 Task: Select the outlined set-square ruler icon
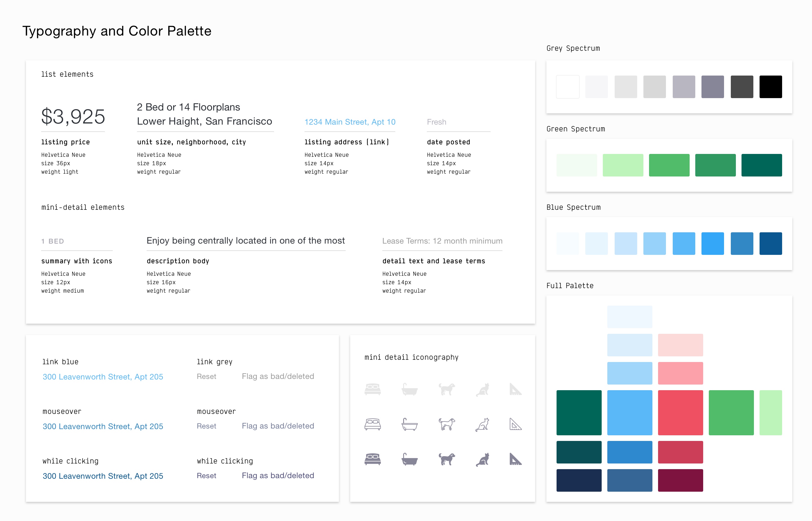pos(516,424)
